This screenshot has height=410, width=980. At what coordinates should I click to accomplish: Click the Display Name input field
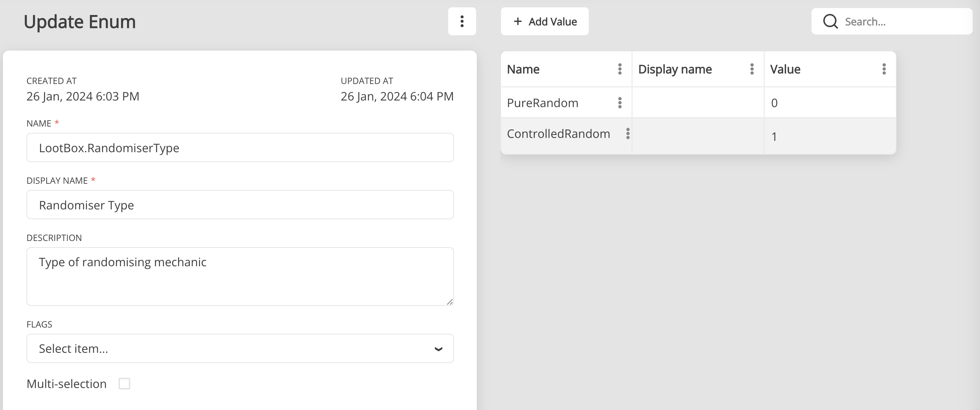pyautogui.click(x=240, y=205)
